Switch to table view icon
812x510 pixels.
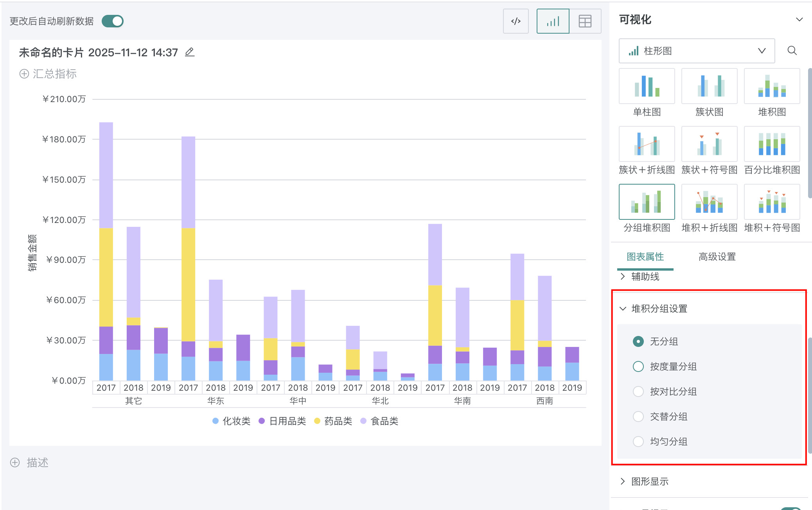[585, 21]
